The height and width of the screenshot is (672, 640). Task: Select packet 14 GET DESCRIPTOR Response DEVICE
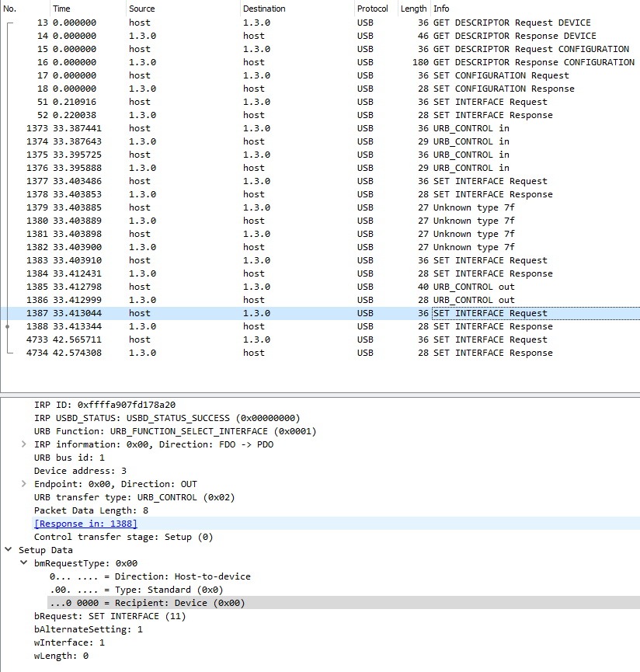320,36
